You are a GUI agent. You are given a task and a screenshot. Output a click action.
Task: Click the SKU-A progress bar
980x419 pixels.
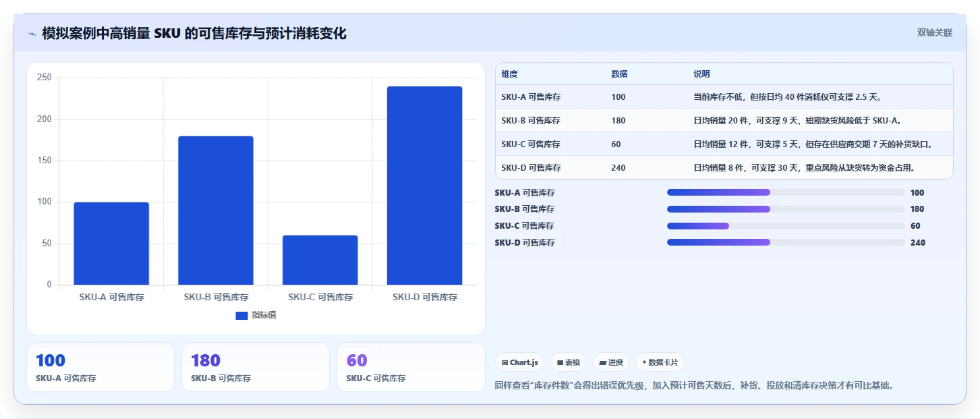point(786,192)
